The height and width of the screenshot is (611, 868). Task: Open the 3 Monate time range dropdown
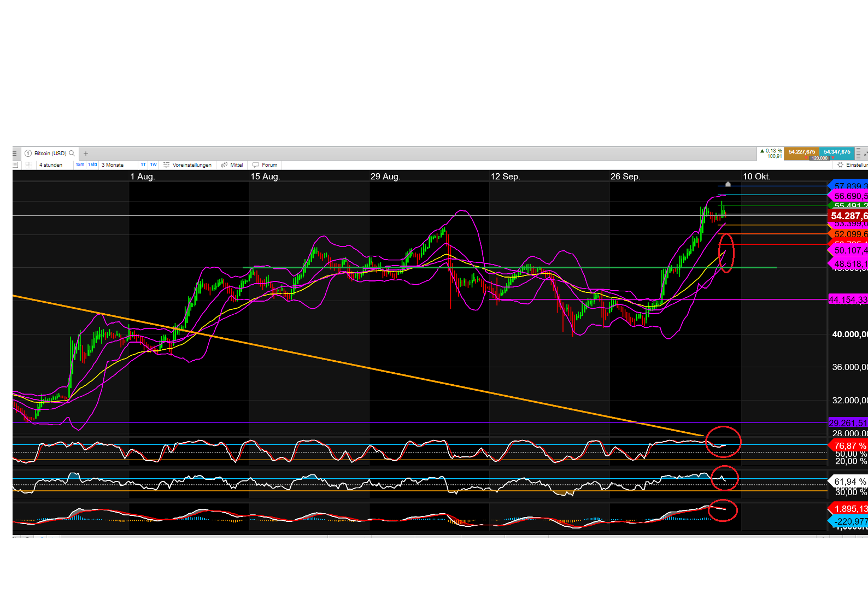pos(113,164)
